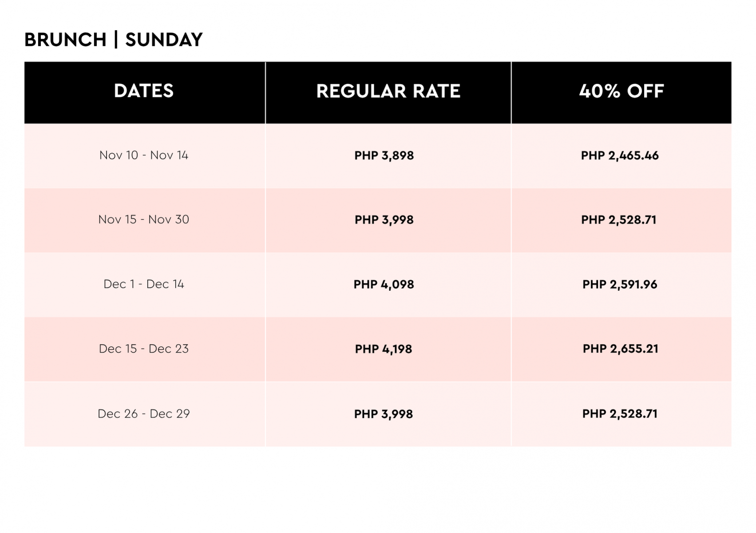The image size is (756, 533).
Task: Click regular rate for Nov 15 - Nov 30
Action: [x=384, y=220]
